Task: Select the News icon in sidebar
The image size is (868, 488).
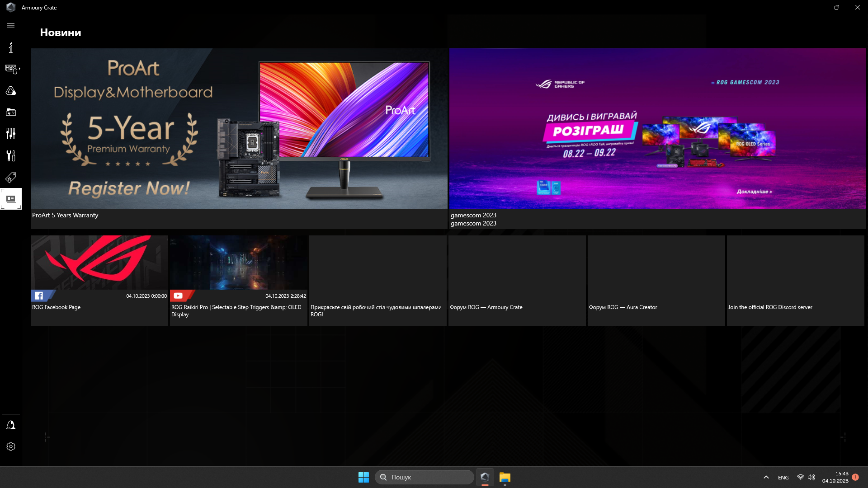Action: coord(11,199)
